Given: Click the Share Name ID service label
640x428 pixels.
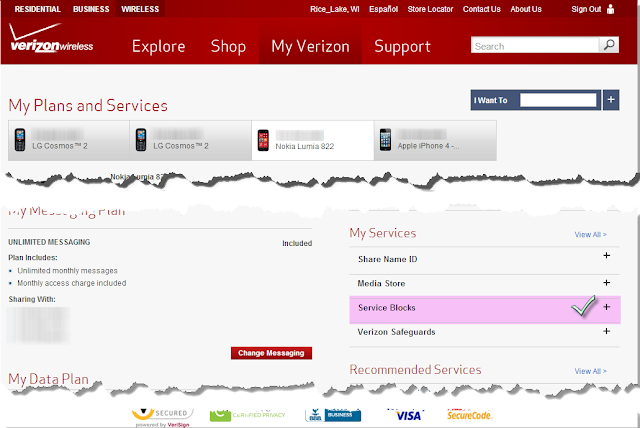Looking at the screenshot, I should pyautogui.click(x=387, y=259).
